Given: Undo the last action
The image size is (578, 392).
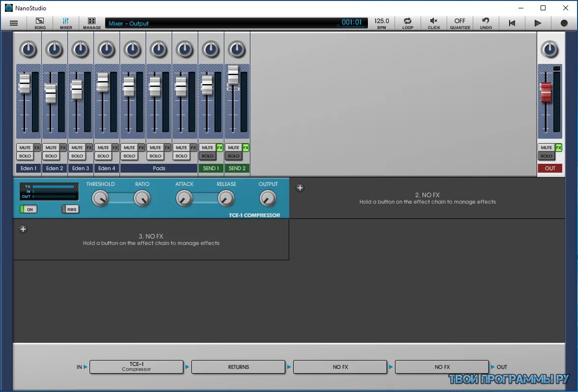Looking at the screenshot, I should [x=486, y=23].
